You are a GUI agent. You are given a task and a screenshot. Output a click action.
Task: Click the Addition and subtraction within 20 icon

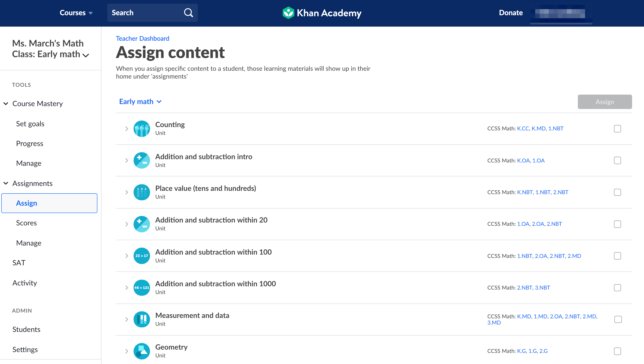pos(142,224)
